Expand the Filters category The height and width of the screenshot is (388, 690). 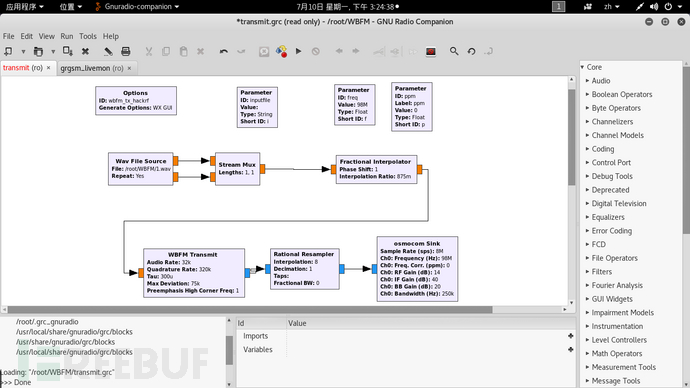601,272
